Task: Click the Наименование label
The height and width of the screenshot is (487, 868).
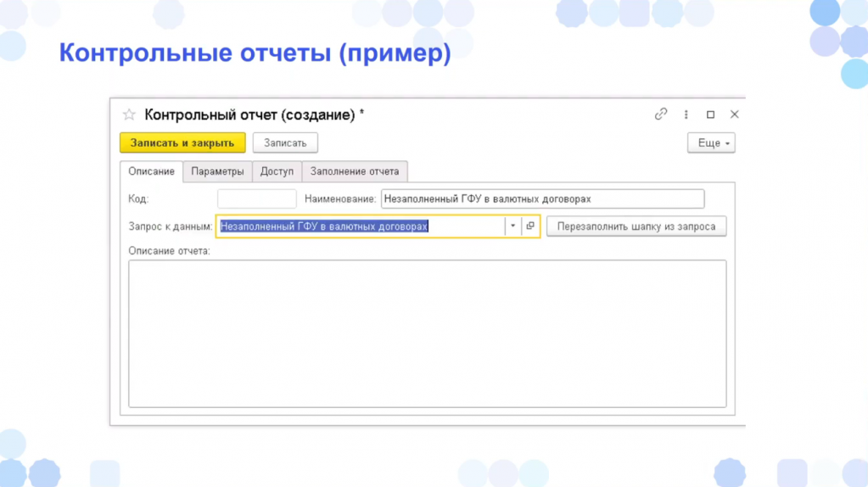Action: click(340, 199)
